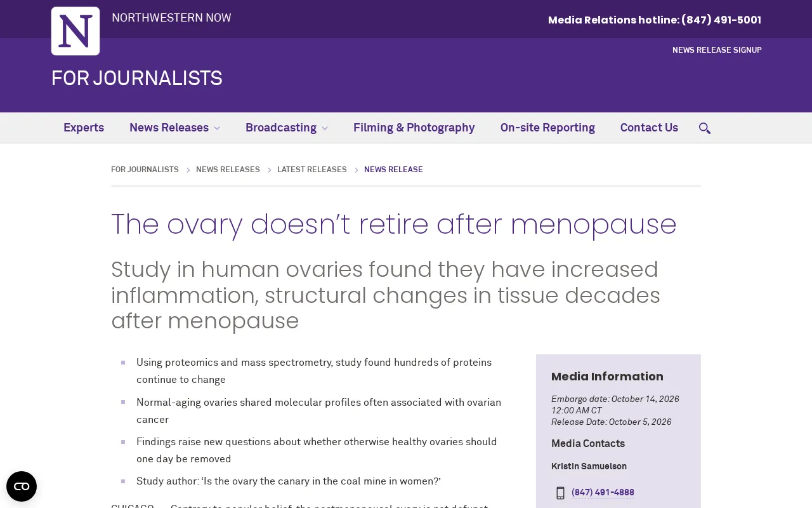Screen dimensions: 812x508
Task: Open the Experts menu item
Action: pyautogui.click(x=84, y=128)
